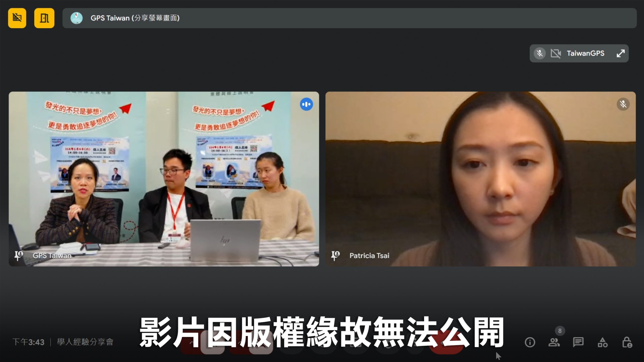Click muted mic icon on Patricia Tsai tile
Screen dimensions: 644x362
(623, 104)
